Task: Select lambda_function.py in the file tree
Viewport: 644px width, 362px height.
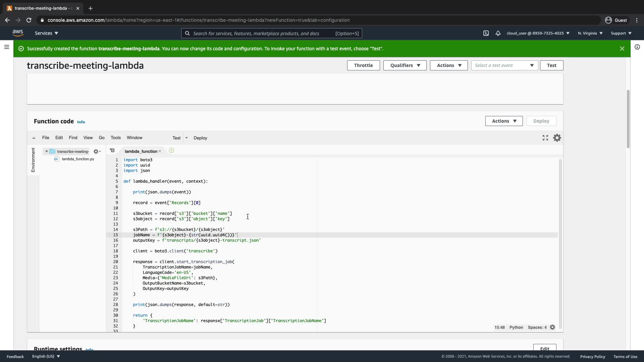Action: (78, 159)
